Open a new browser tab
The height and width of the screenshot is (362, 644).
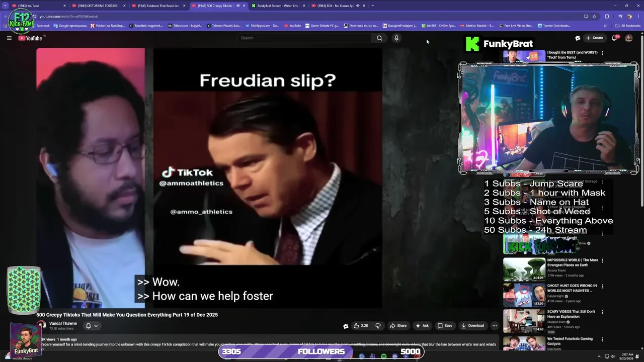click(x=373, y=6)
